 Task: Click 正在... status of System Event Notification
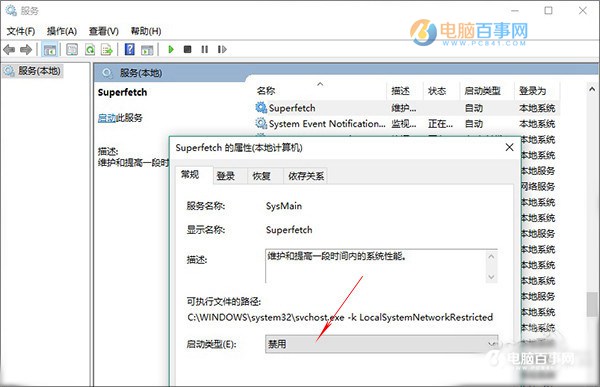pos(440,124)
